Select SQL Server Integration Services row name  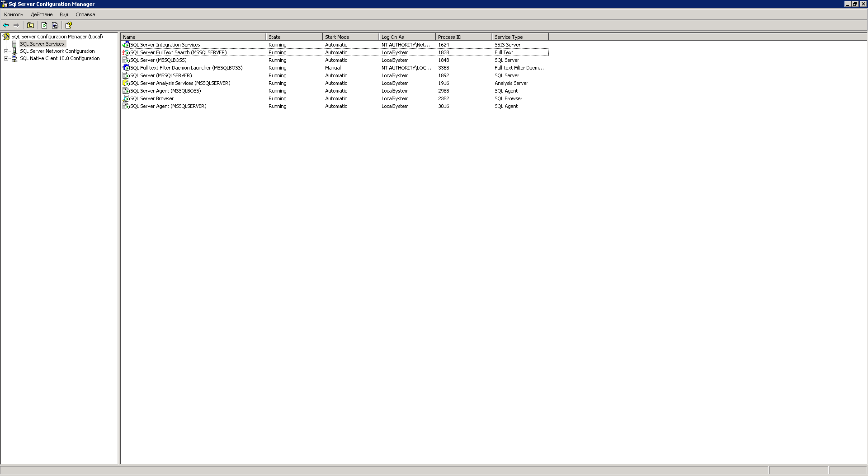pyautogui.click(x=165, y=45)
